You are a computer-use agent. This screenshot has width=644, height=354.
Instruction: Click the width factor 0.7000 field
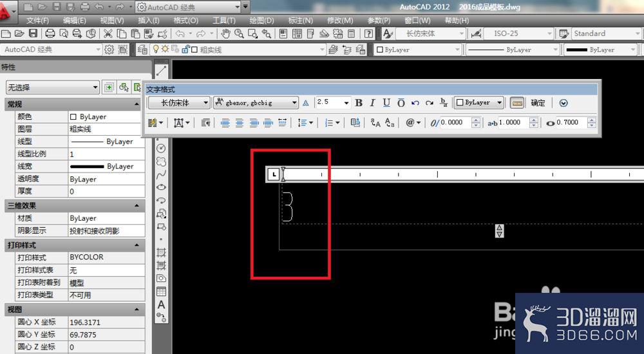571,122
